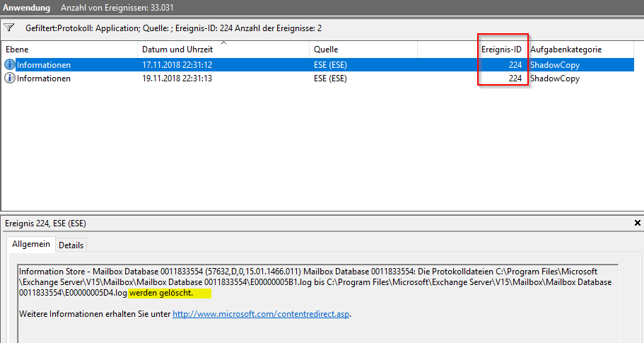Screen dimensions: 644x343
Task: Close the Ereignis 224 details pane
Action: [637, 223]
